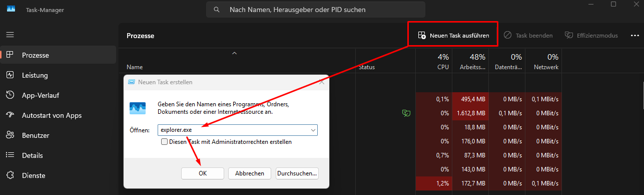This screenshot has width=644, height=195.
Task: Click the search magnifier icon
Action: 216,10
